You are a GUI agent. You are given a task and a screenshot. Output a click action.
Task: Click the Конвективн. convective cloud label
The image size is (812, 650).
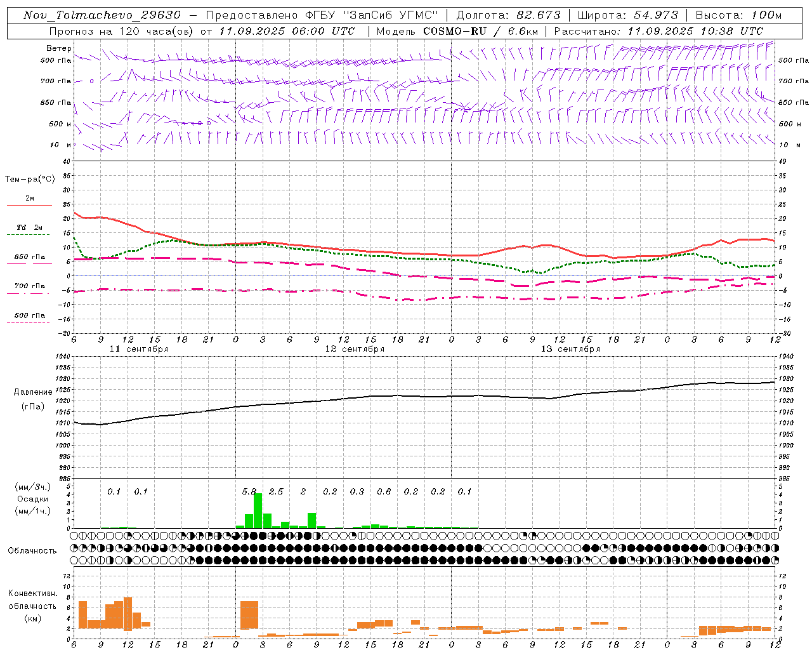[x=33, y=594]
